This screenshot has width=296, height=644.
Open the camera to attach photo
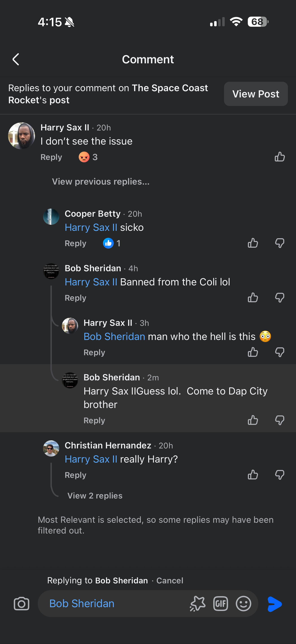[x=22, y=604]
